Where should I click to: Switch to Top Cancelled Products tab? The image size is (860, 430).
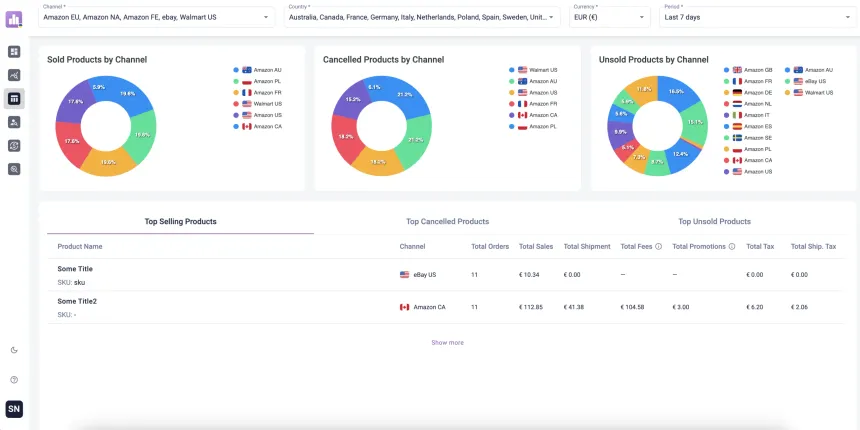[x=448, y=222]
